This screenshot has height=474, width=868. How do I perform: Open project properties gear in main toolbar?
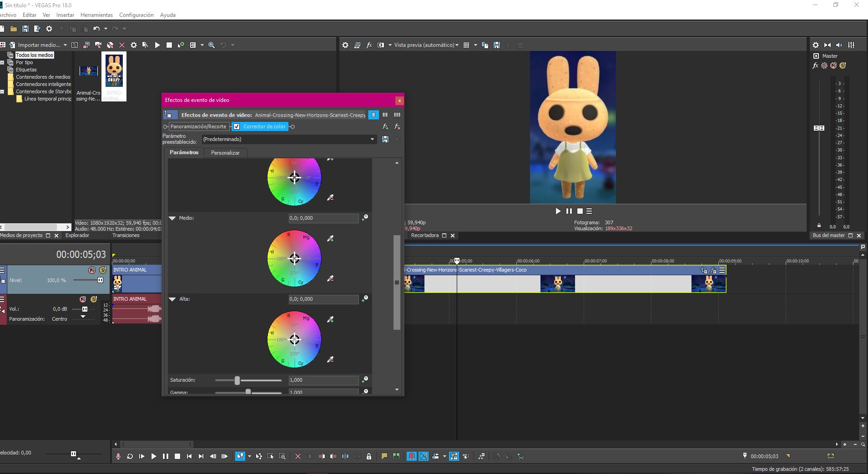click(x=49, y=29)
